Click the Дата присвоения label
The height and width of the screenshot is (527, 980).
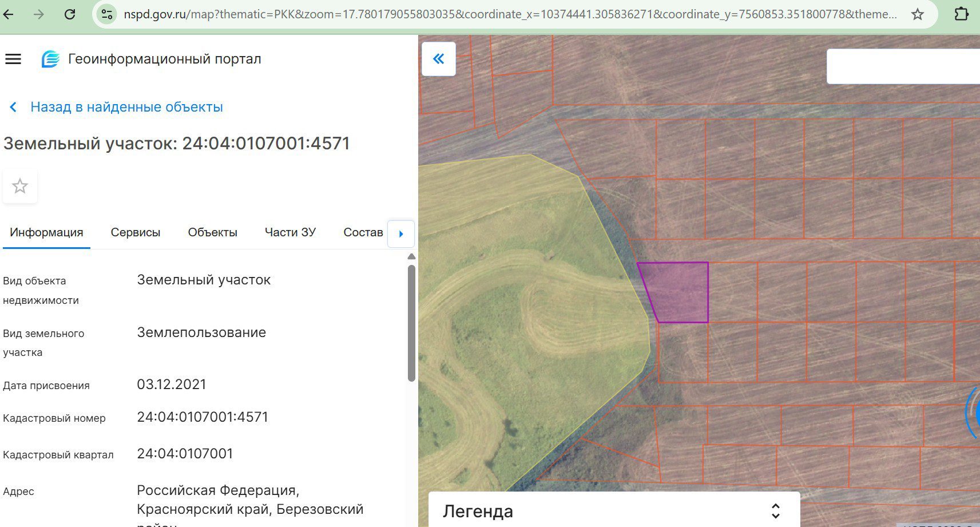pos(46,386)
